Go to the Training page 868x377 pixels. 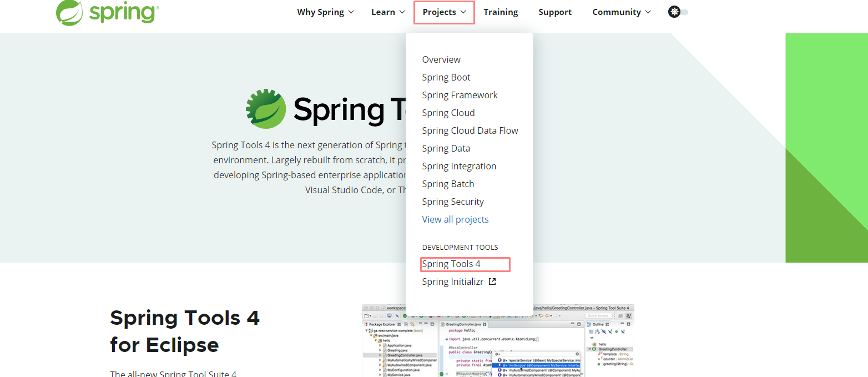(x=501, y=12)
